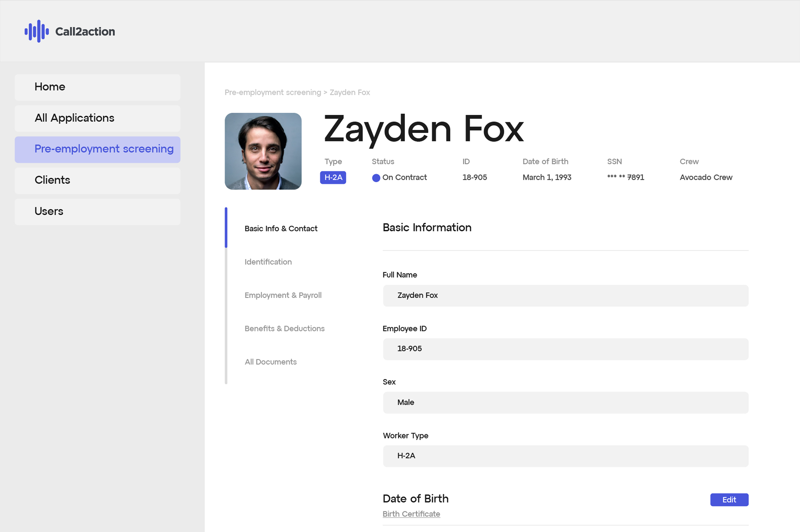Click the Full Name input field
Screen dimensions: 800x532
(565, 296)
